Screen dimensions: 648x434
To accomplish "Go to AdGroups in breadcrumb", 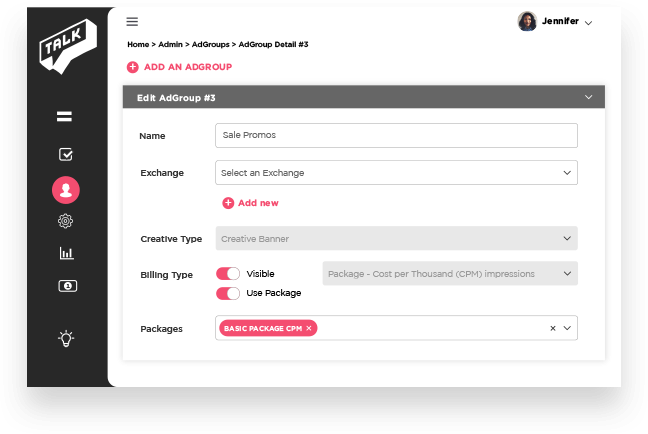I will tap(210, 44).
